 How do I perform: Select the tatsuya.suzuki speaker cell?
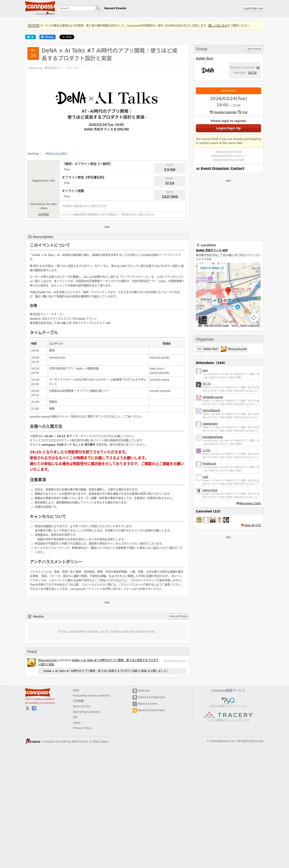pyautogui.click(x=167, y=360)
